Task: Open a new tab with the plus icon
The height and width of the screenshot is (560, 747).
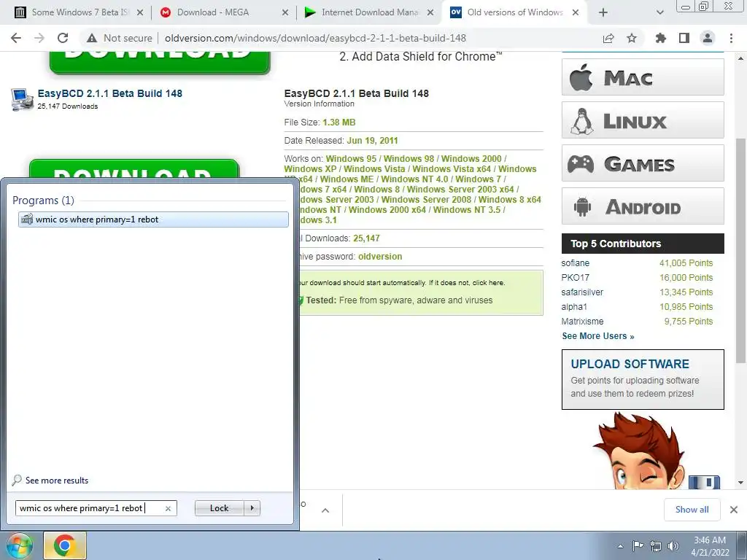Action: coord(603,12)
